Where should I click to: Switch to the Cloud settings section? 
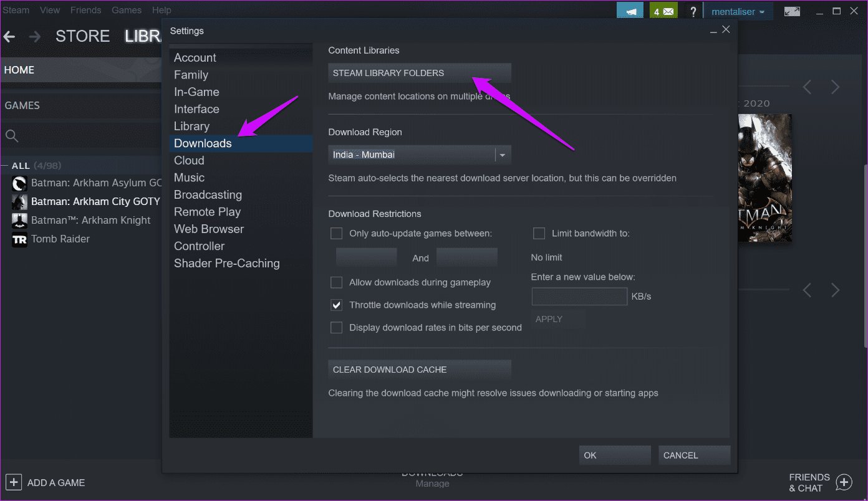tap(189, 160)
